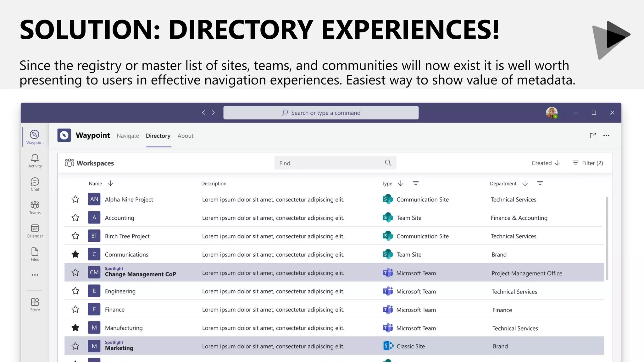The height and width of the screenshot is (362, 644).
Task: Show more apps ellipsis in sidebar
Action: [35, 275]
